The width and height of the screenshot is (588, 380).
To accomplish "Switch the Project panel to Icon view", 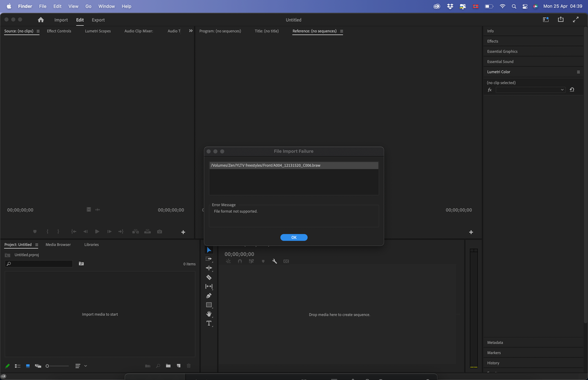I will 28,366.
